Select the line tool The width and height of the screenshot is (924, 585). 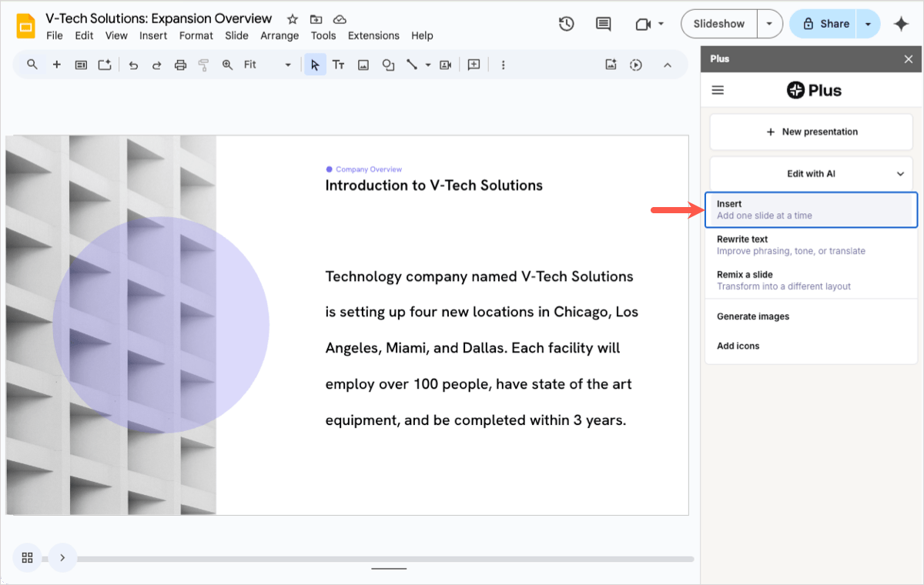(x=412, y=65)
